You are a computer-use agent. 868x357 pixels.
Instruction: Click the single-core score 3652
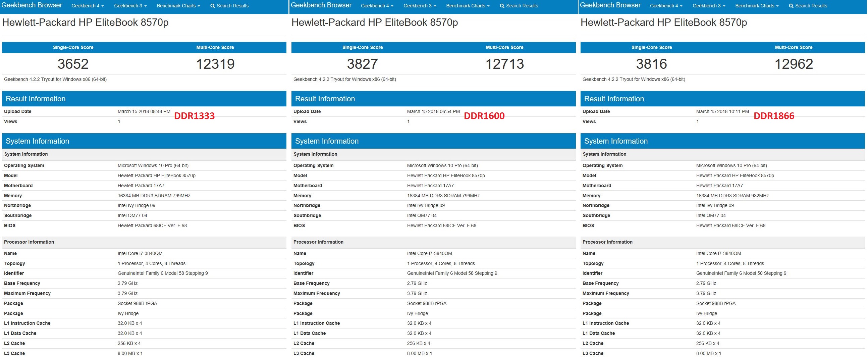coord(73,64)
